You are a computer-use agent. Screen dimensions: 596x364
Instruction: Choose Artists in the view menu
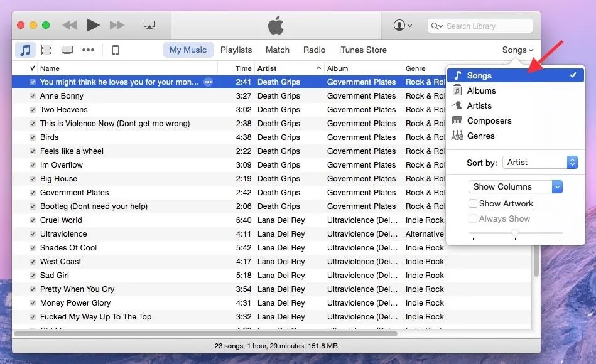(x=516, y=105)
